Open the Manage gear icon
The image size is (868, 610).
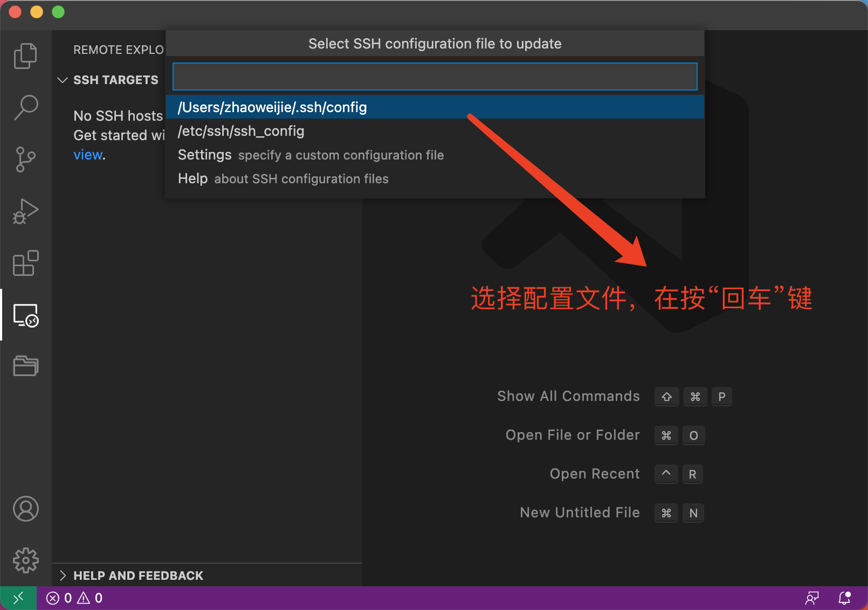[x=25, y=560]
